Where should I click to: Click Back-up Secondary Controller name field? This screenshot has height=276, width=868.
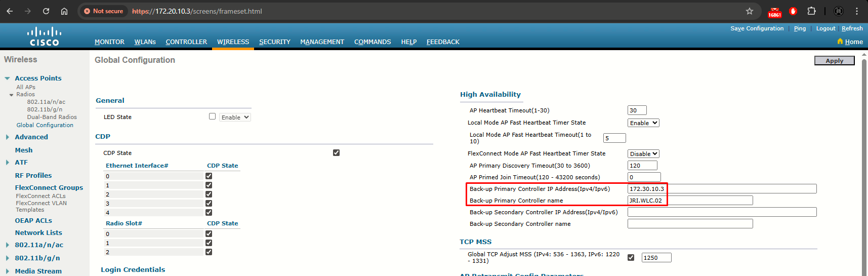(690, 224)
